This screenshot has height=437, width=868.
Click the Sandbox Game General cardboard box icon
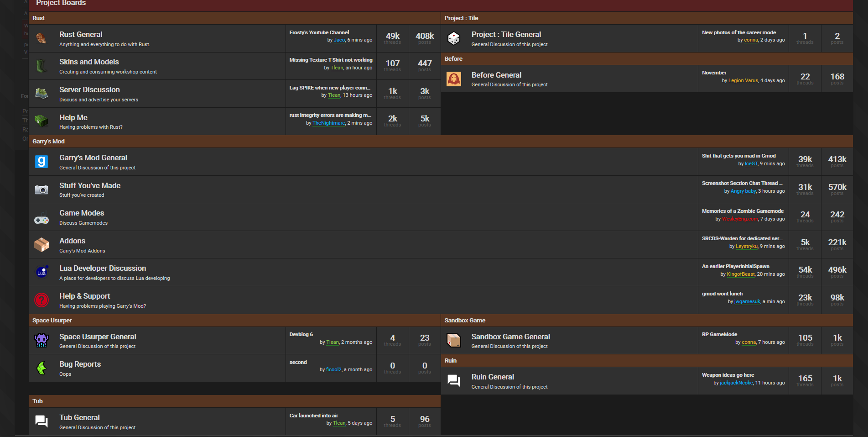coord(454,341)
